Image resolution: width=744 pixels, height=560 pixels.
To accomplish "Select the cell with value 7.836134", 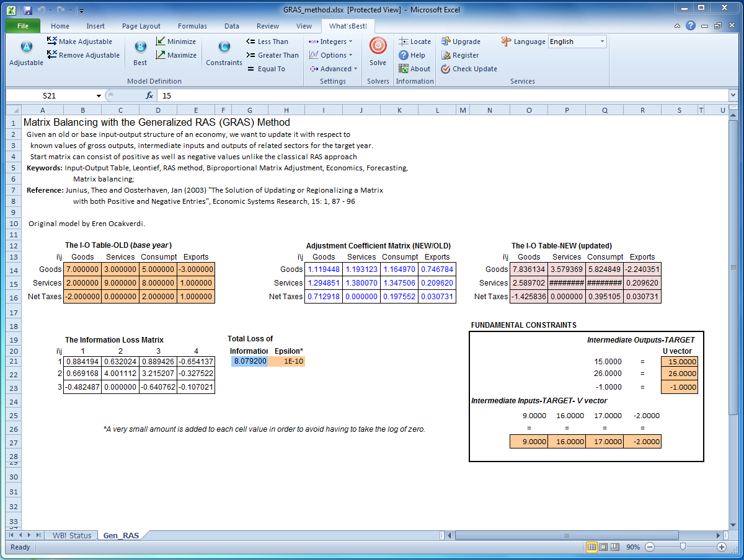I will (x=529, y=269).
